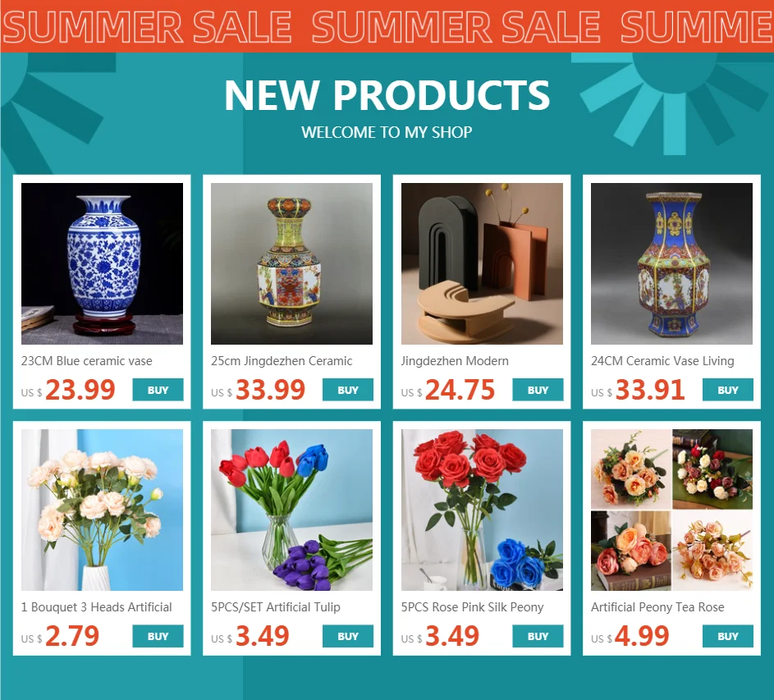Open the peach bouquet in white vase image
This screenshot has width=774, height=700.
(x=102, y=510)
